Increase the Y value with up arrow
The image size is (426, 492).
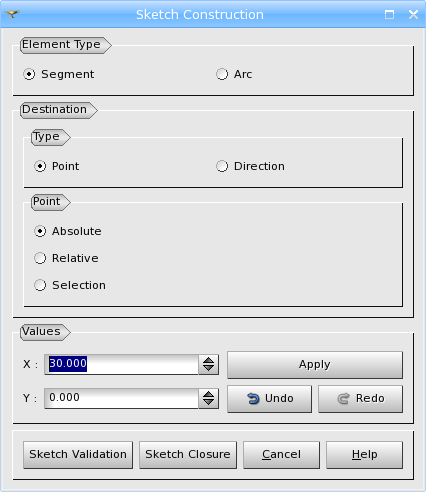pos(209,394)
